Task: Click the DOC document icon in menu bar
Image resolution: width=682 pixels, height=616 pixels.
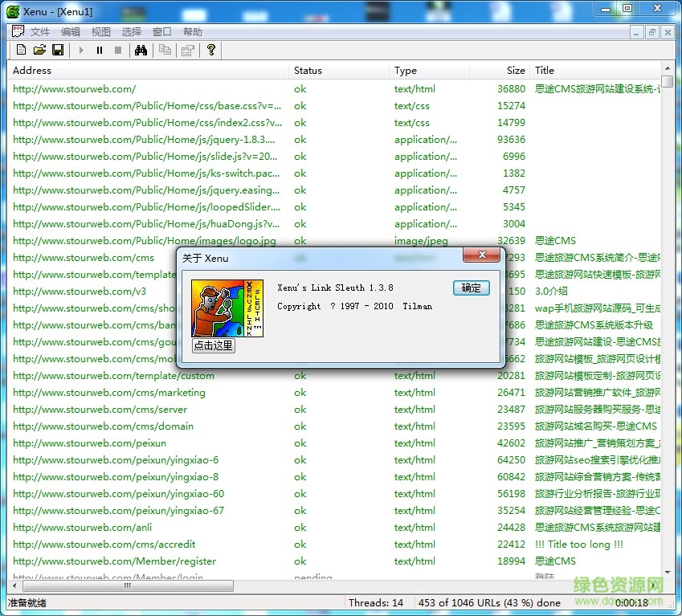Action: pos(18,32)
